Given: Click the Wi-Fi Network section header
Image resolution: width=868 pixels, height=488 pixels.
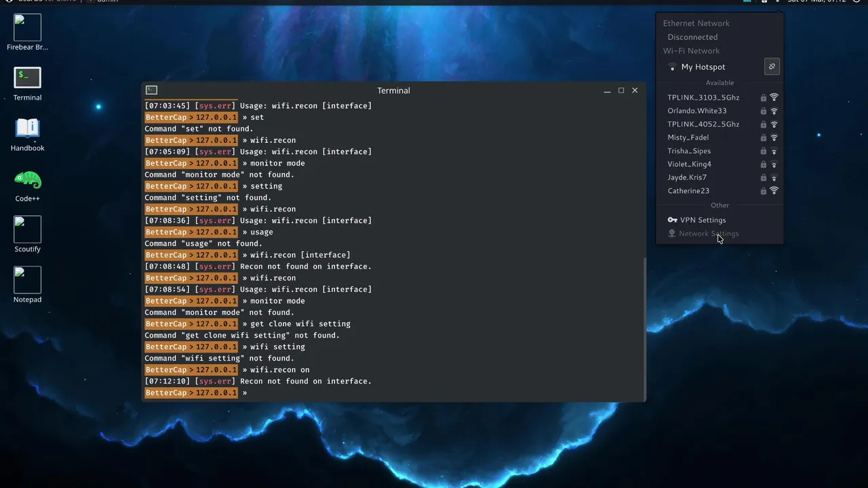Looking at the screenshot, I should 691,51.
